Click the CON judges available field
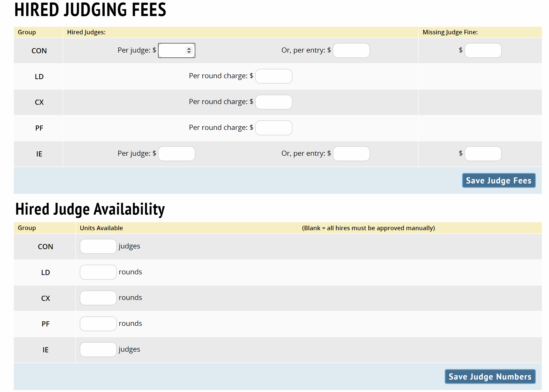Screen dimensions: 549x392 click(98, 246)
